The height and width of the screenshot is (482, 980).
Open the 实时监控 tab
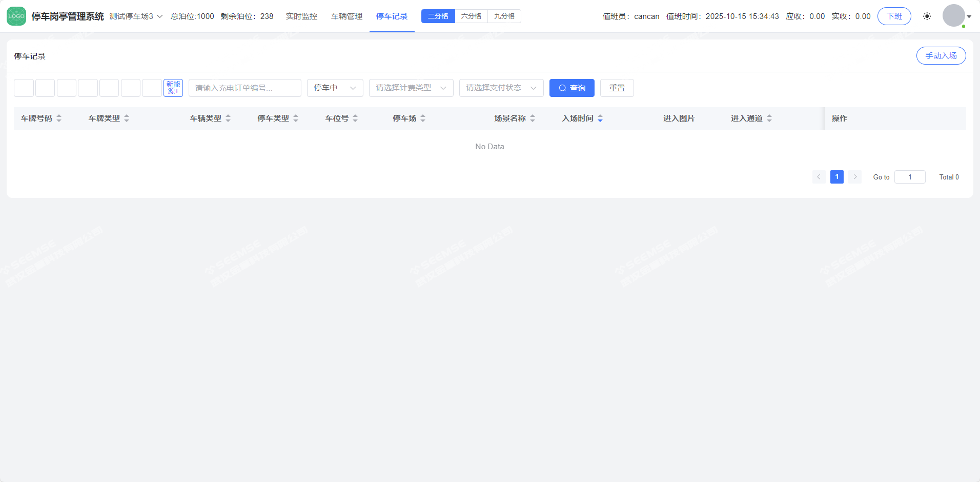[x=301, y=16]
